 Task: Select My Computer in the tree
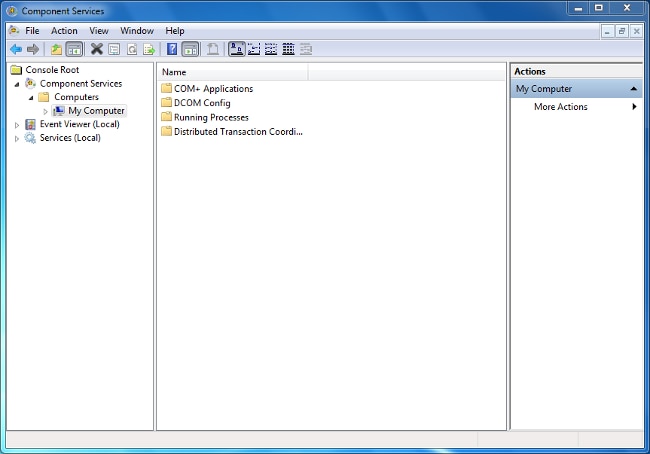[96, 111]
